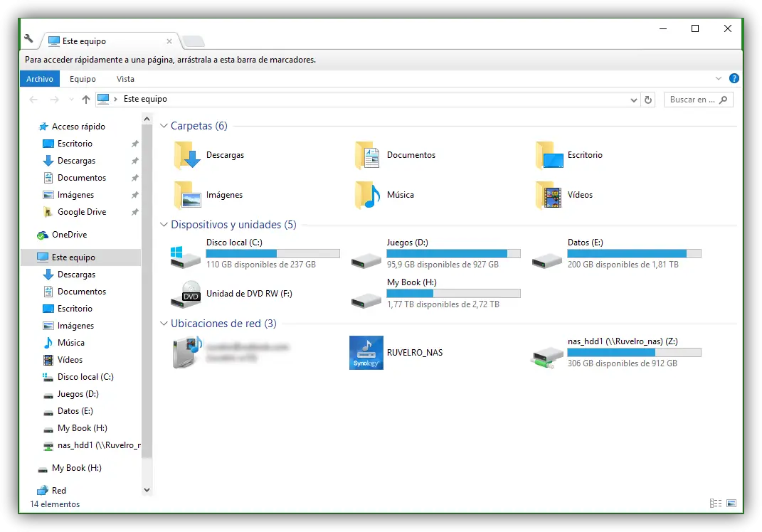Click sidebar scrollbar down arrow
The width and height of the screenshot is (762, 532).
147,490
